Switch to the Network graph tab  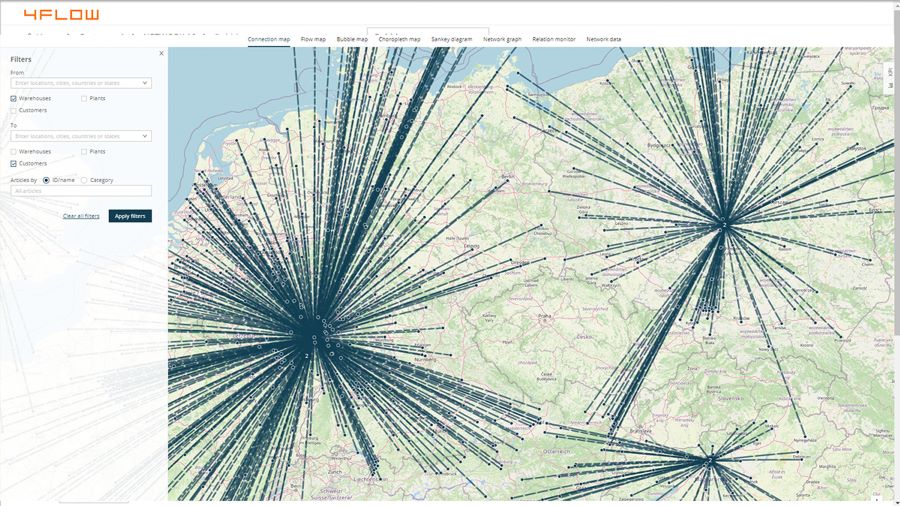click(502, 39)
